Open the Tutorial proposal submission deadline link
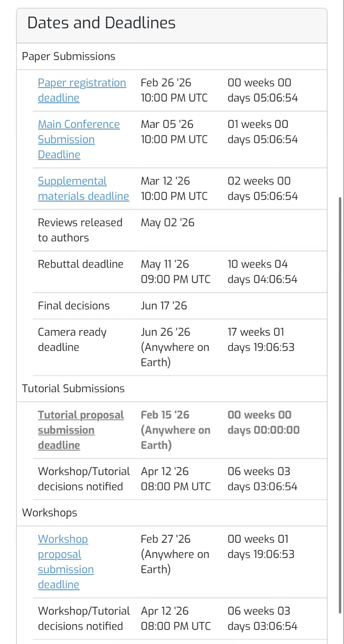 pos(81,430)
